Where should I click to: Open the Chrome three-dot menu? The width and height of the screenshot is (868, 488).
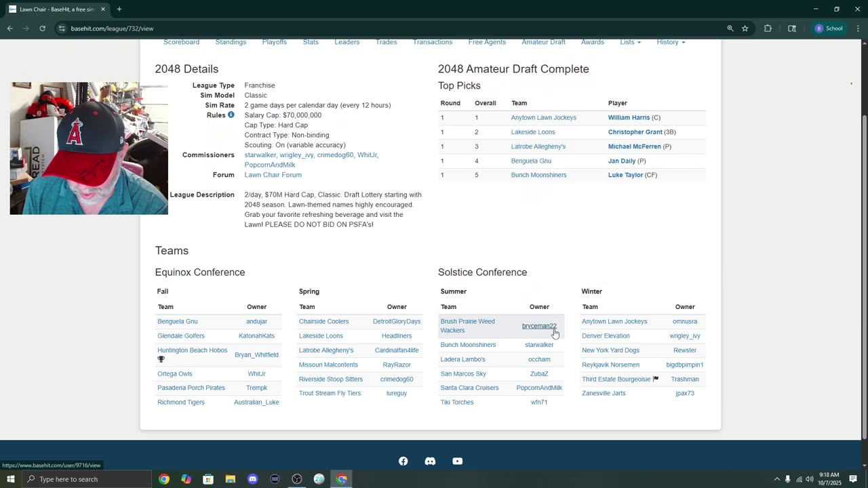pos(858,28)
